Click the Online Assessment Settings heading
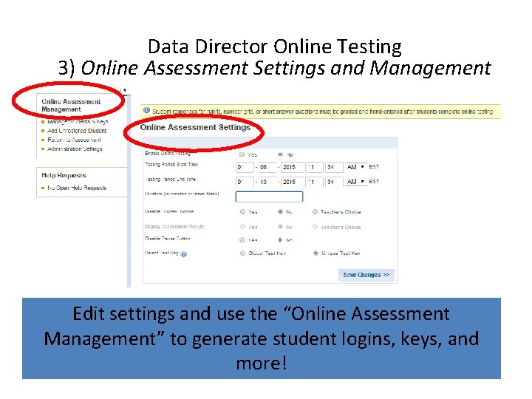532x399 pixels. 195,127
